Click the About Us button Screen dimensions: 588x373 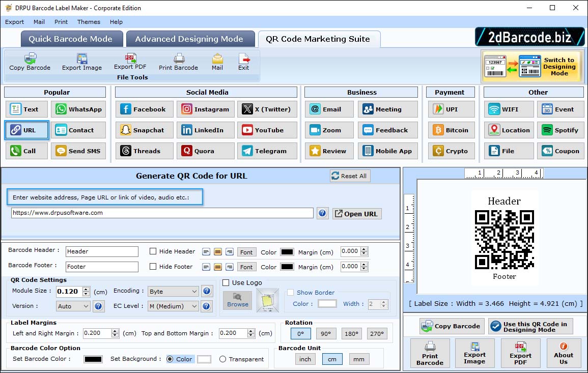[x=563, y=353]
